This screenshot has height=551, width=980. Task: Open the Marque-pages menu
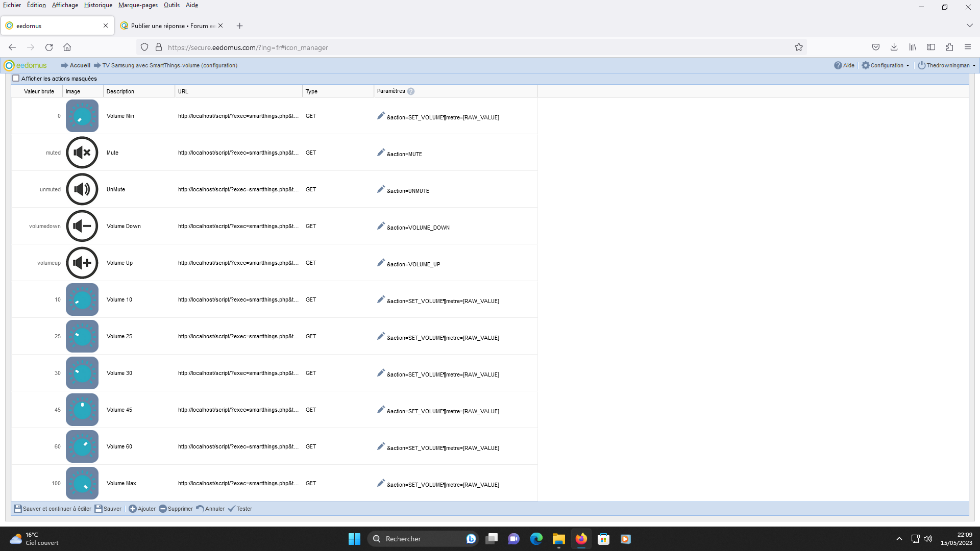click(137, 6)
